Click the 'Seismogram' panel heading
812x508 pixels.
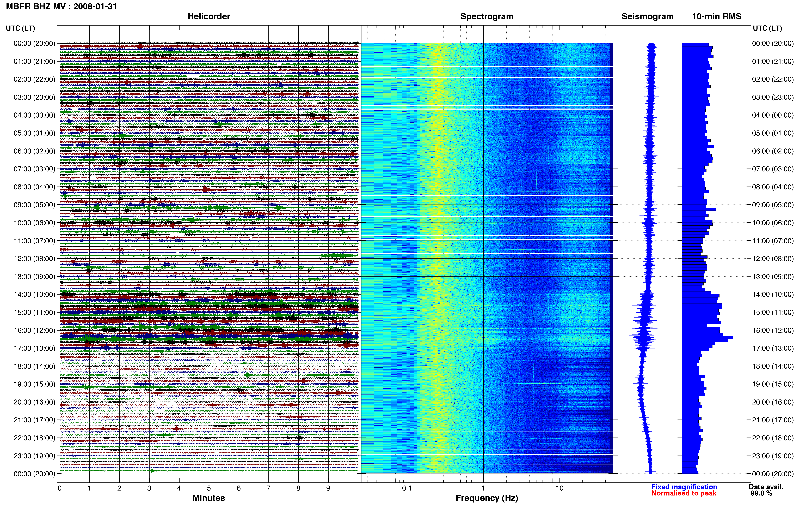pyautogui.click(x=648, y=16)
